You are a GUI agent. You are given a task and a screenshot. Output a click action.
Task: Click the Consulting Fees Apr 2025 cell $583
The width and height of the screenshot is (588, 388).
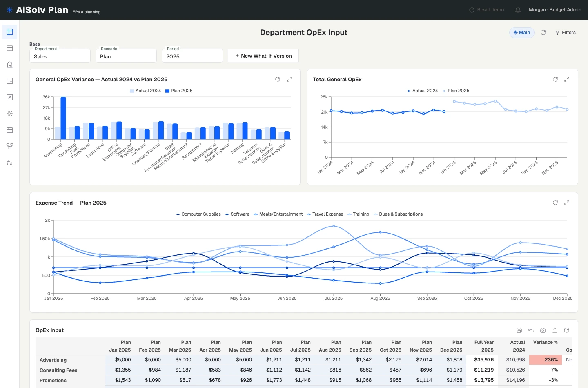coord(210,370)
